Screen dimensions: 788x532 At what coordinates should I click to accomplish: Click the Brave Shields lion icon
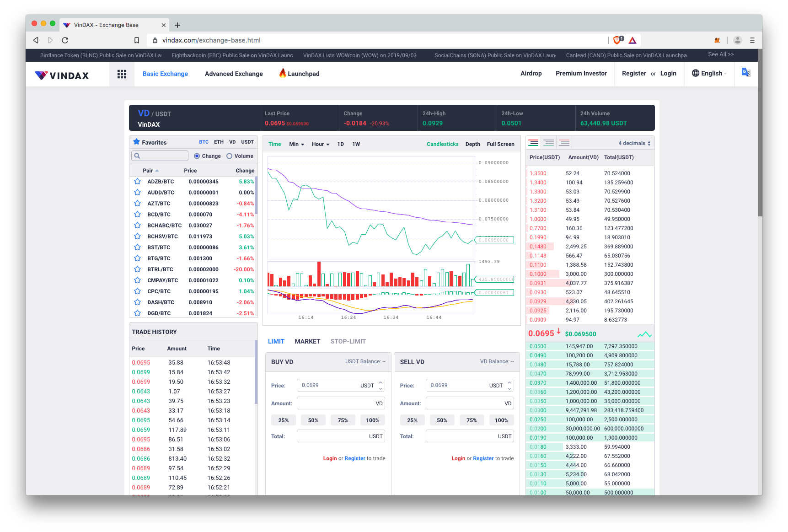[x=618, y=40]
